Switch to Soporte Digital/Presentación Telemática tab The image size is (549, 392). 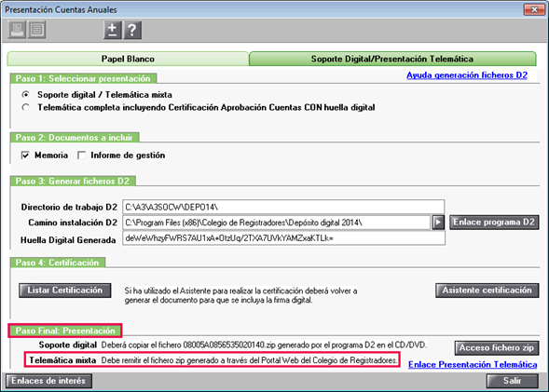392,59
